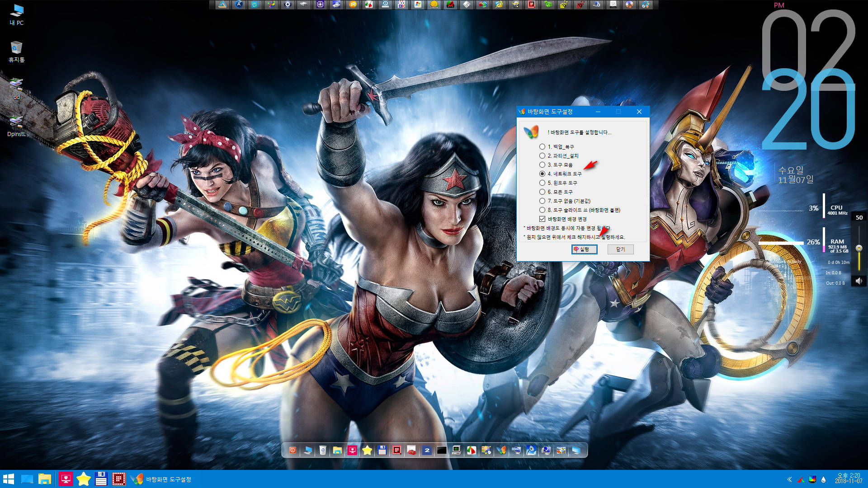Screen dimensions: 868x488
Task: Open the 휴지통 recycle bin desktop icon
Action: pos(17,52)
